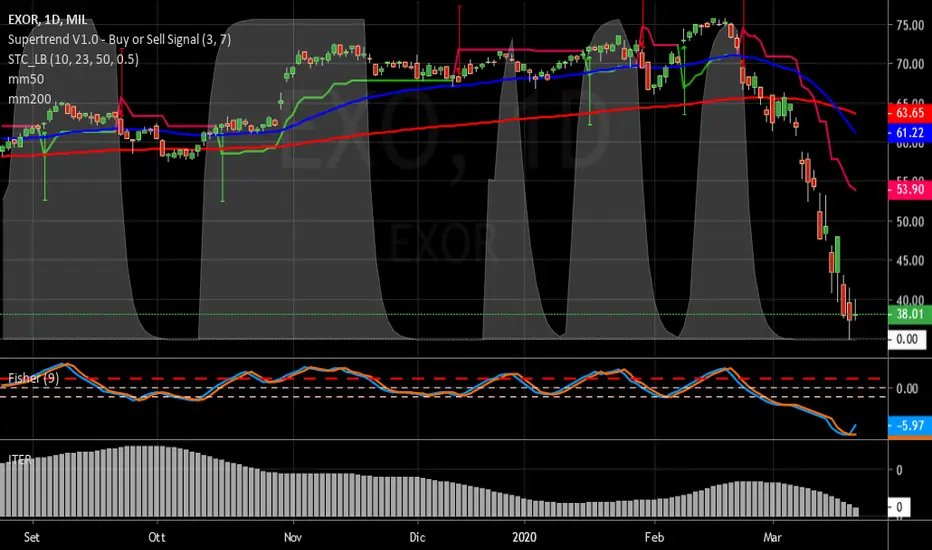This screenshot has height=550, width=932.
Task: Click the white 0.00 price axis tag
Action: point(906,339)
